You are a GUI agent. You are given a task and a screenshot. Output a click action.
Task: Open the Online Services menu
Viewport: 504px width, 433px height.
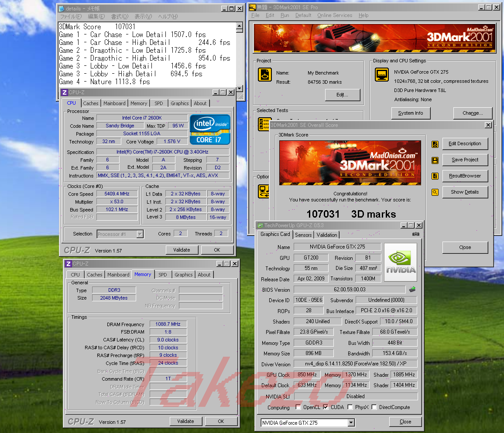335,15
